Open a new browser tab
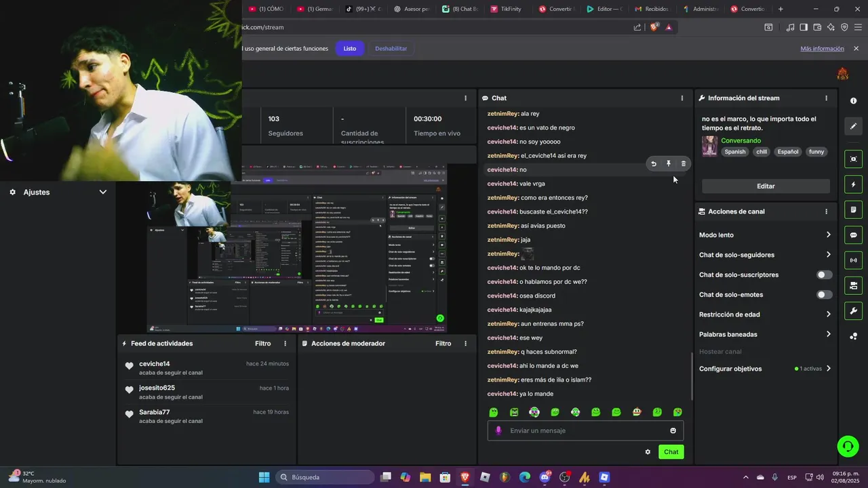Screen dimensions: 868x488 tap(781, 9)
